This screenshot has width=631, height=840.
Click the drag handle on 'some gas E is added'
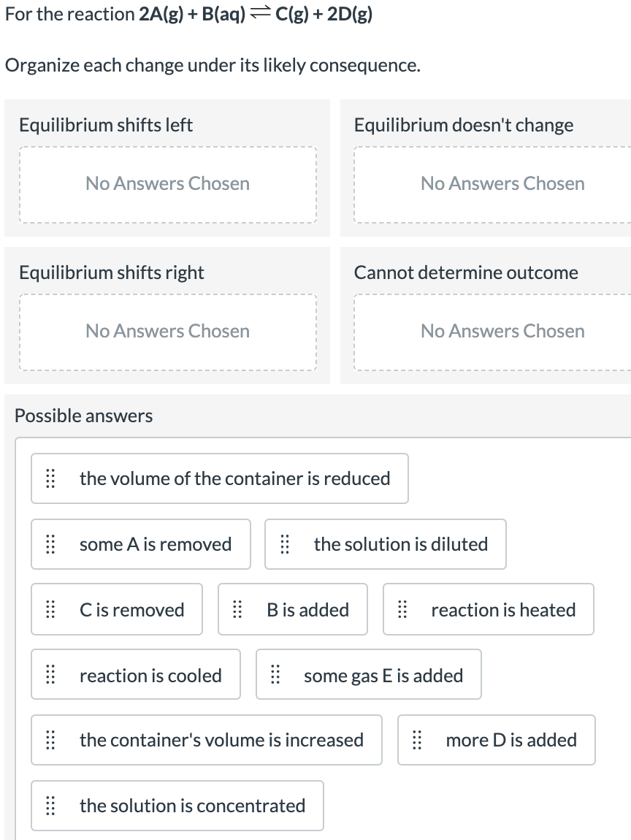click(x=275, y=674)
